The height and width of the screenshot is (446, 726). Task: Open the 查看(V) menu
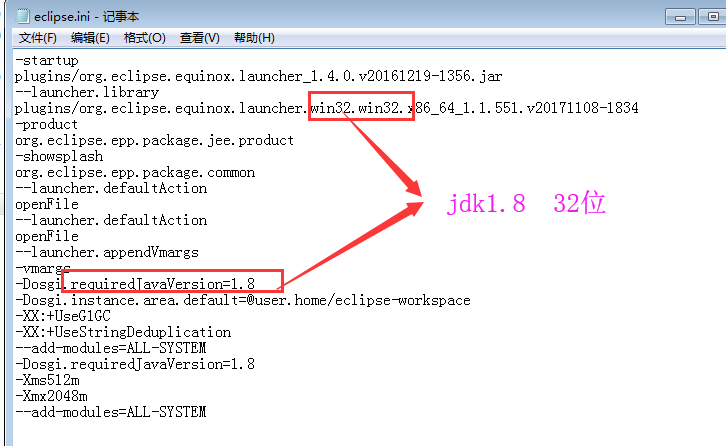[200, 38]
